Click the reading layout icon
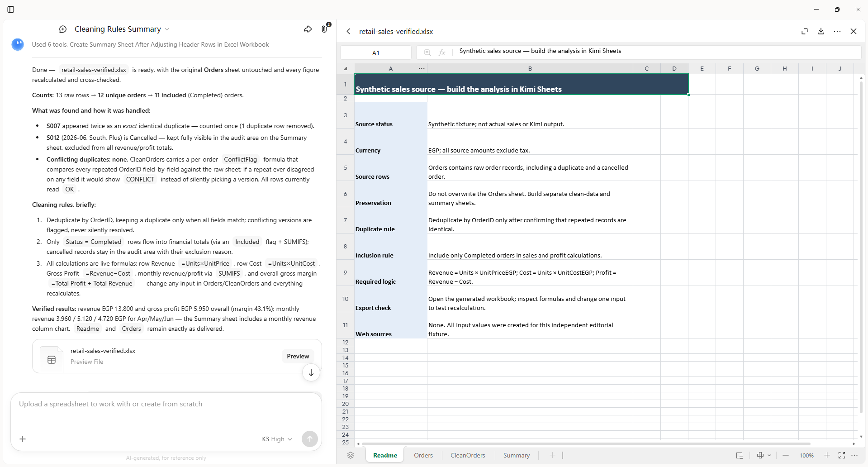 740,455
